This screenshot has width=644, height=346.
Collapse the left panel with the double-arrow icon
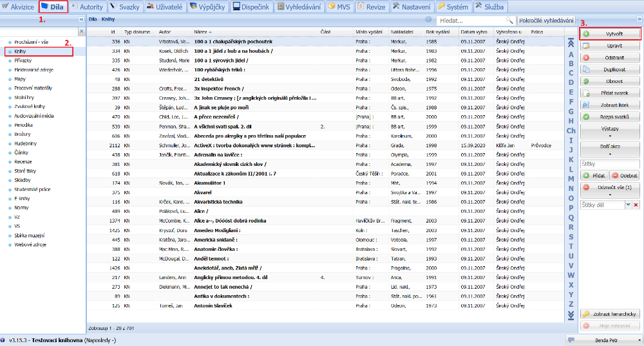[81, 20]
